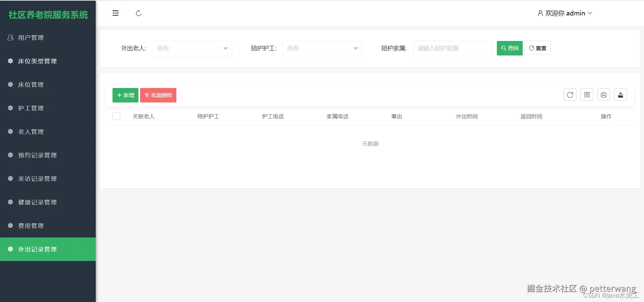This screenshot has height=302, width=644.
Task: Open 床位类型管理 menu item
Action: [x=48, y=61]
